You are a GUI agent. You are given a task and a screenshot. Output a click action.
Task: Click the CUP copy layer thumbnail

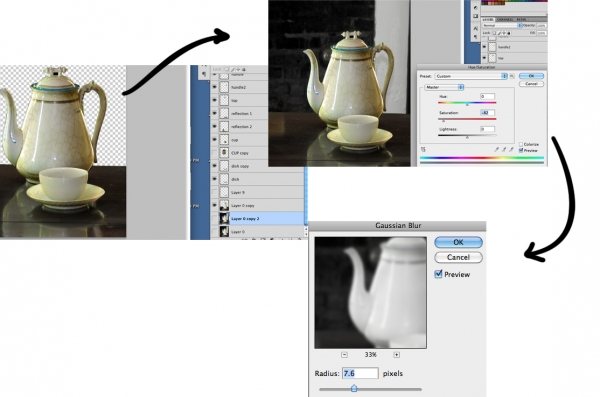(224, 153)
